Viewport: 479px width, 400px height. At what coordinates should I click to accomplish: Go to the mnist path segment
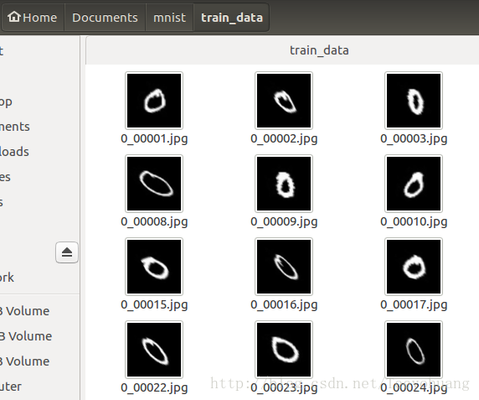tap(169, 18)
